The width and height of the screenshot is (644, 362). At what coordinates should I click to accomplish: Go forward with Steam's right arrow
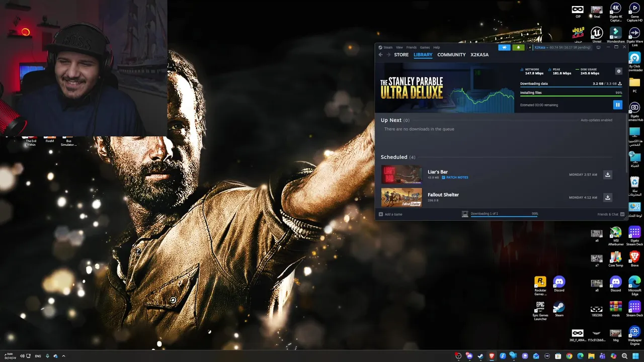click(x=388, y=55)
